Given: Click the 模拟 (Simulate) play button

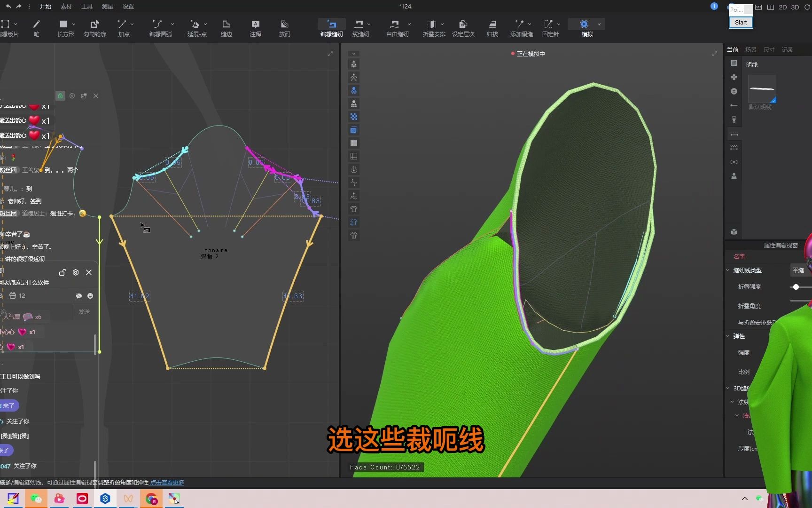Looking at the screenshot, I should [x=584, y=24].
